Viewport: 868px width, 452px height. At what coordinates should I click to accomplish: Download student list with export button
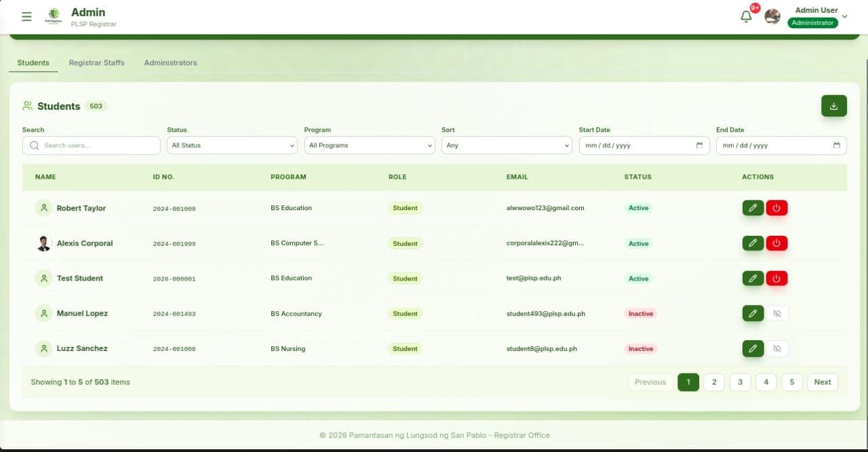(834, 106)
